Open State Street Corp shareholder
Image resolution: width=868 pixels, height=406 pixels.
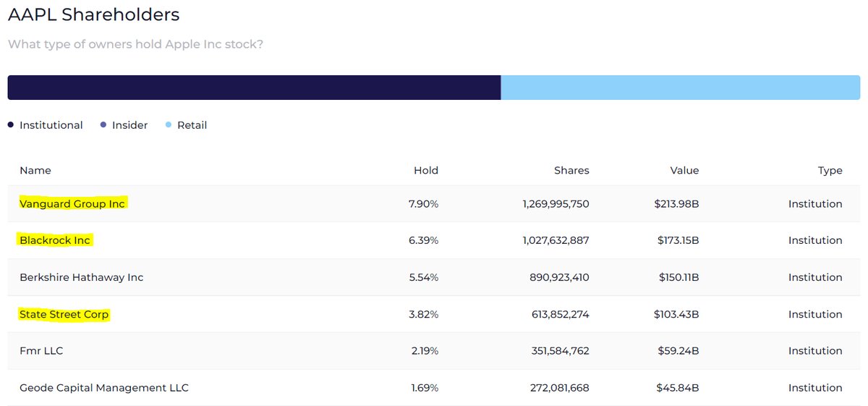tap(64, 314)
